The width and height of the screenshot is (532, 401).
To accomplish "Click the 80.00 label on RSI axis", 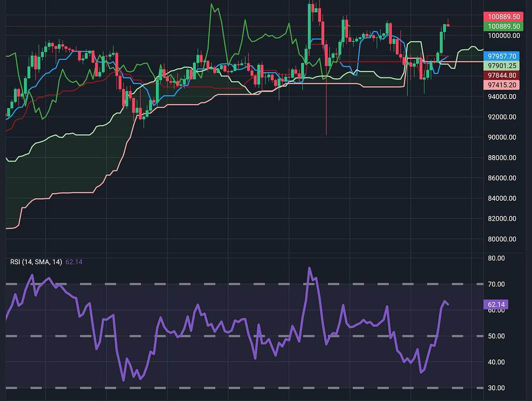I will click(497, 258).
